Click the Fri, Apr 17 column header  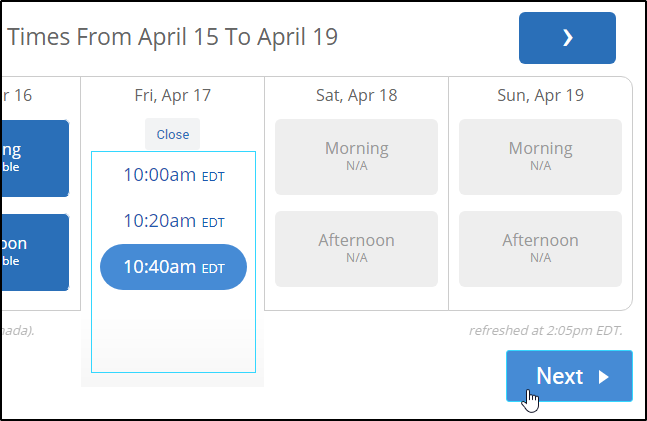click(x=172, y=96)
